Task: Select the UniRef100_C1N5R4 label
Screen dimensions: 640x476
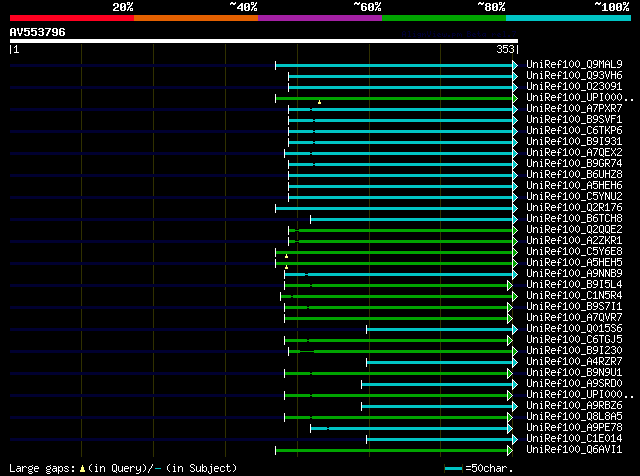Action: tap(574, 296)
